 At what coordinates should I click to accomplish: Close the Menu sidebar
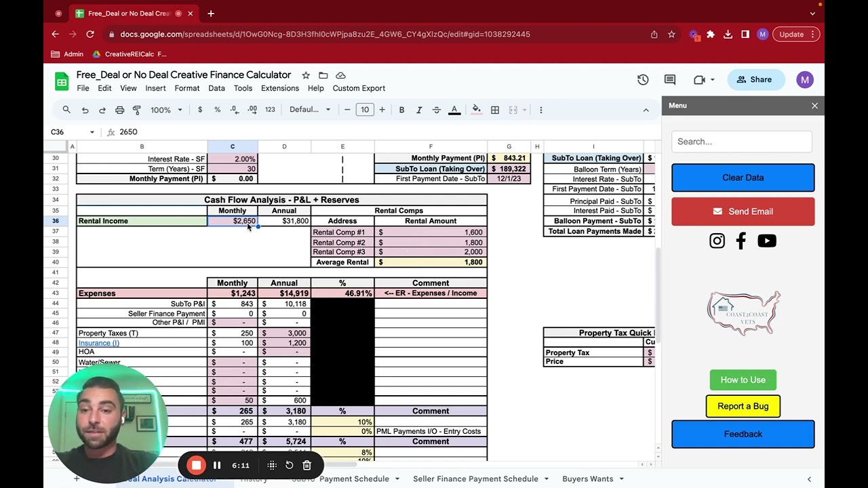pos(814,106)
